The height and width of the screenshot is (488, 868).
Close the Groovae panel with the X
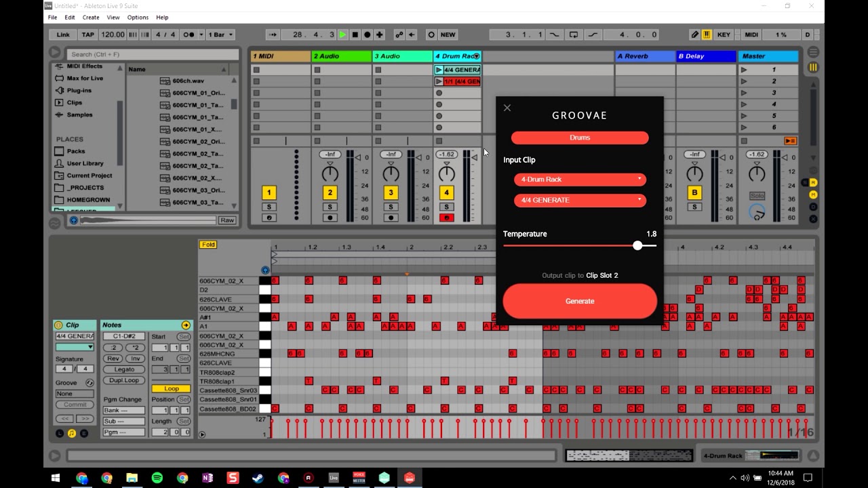[x=507, y=108]
